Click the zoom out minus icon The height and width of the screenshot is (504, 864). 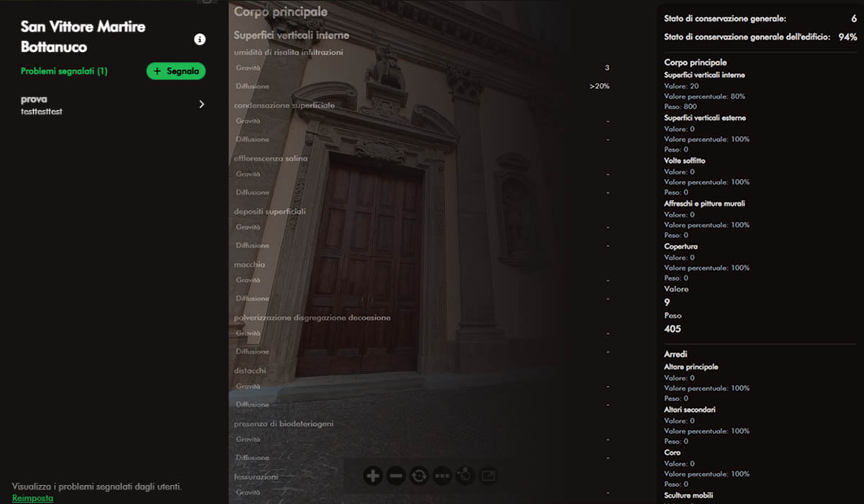pos(396,475)
